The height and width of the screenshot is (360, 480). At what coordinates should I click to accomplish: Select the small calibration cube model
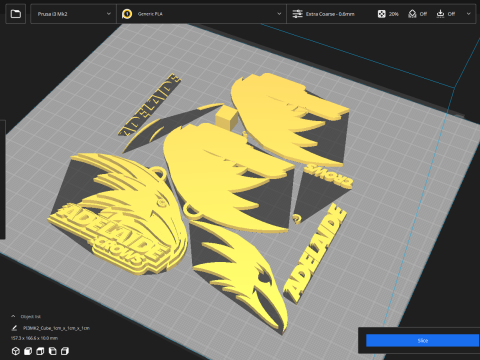(226, 118)
